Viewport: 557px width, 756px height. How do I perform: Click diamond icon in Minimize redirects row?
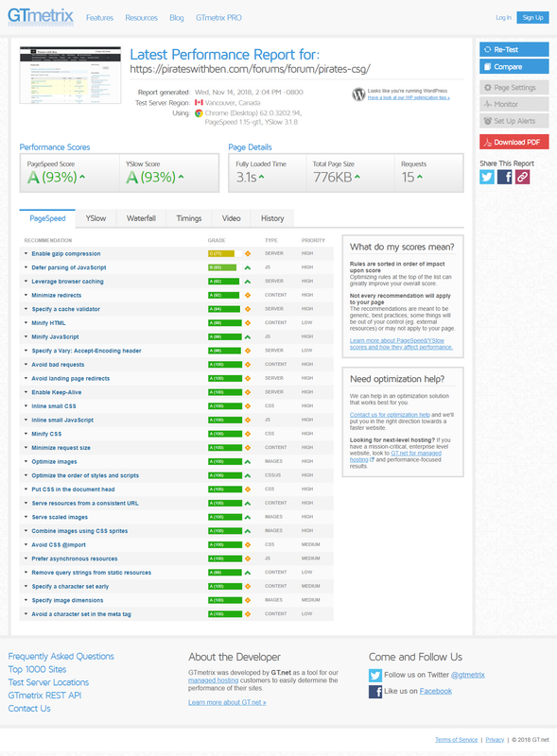click(x=248, y=295)
